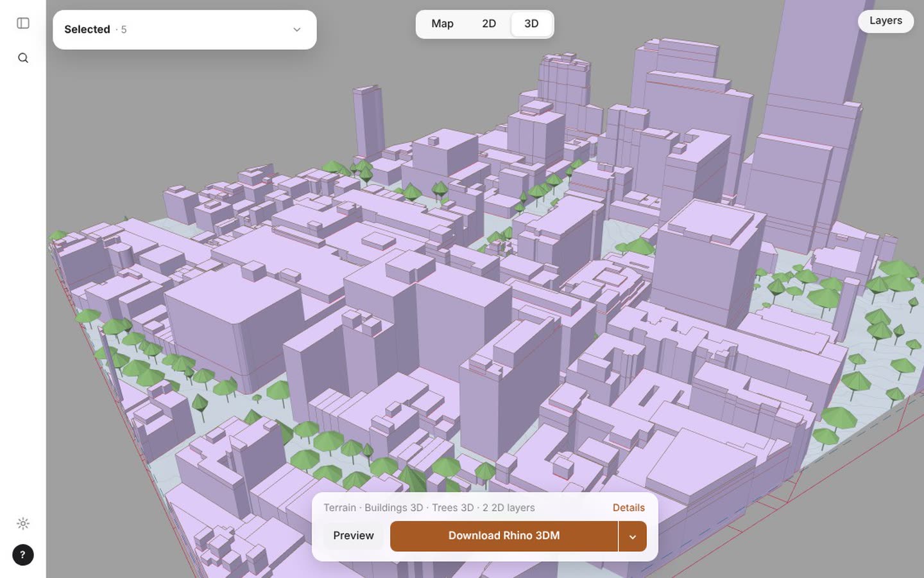The width and height of the screenshot is (924, 578).
Task: Open help with the question mark icon
Action: point(23,555)
